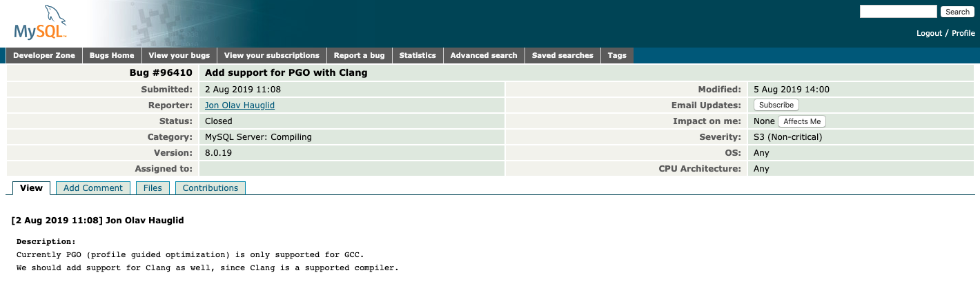Click the MySQL dolphin logo
This screenshot has height=284, width=980.
(x=41, y=23)
